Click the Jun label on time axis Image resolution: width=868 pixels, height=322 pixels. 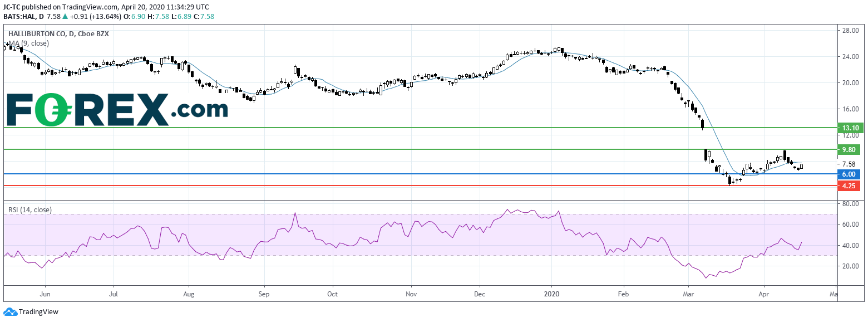[45, 293]
